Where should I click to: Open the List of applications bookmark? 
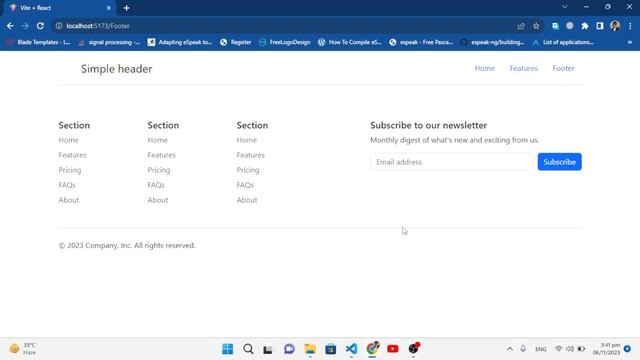click(x=563, y=42)
